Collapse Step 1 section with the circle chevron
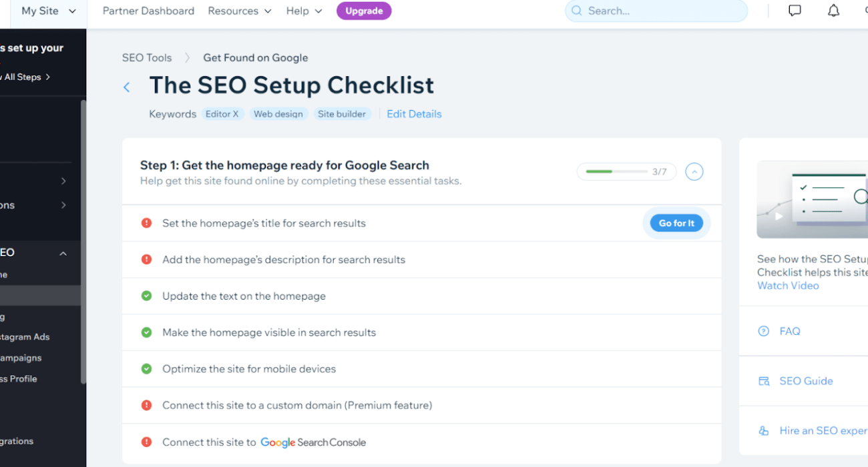The height and width of the screenshot is (467, 868). coord(694,172)
